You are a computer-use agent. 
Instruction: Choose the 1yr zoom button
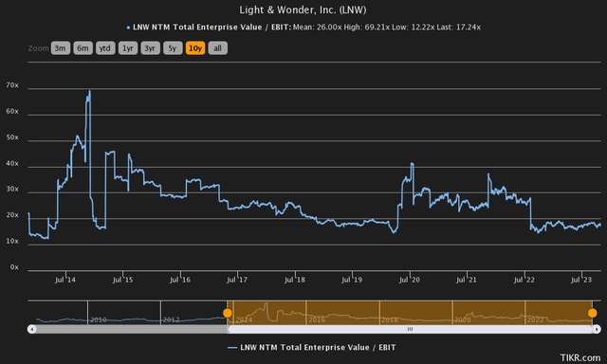click(x=128, y=48)
